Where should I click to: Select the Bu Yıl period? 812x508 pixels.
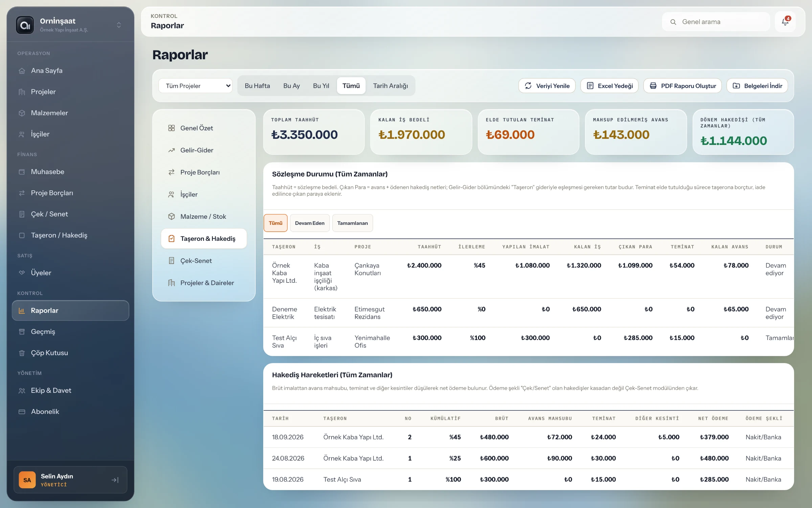(x=321, y=86)
